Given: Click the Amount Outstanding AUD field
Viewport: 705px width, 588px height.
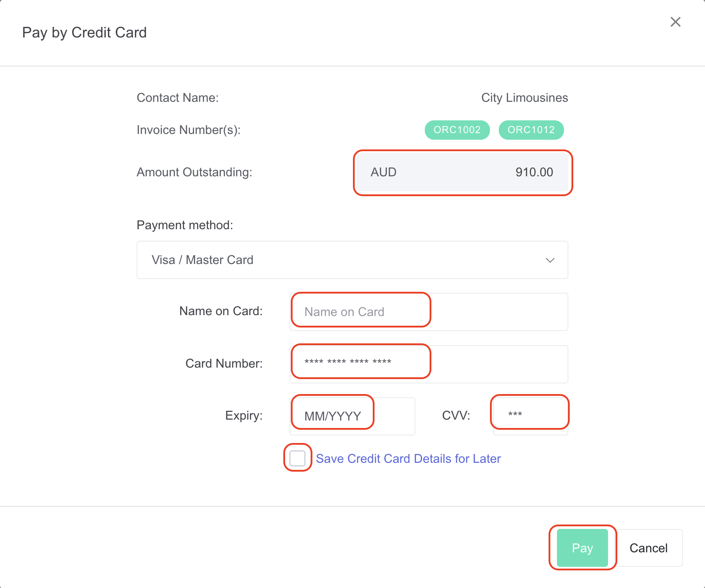Looking at the screenshot, I should click(462, 173).
